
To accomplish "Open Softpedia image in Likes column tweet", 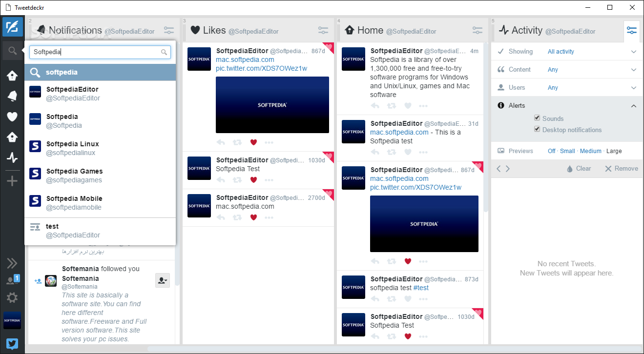I will [272, 105].
